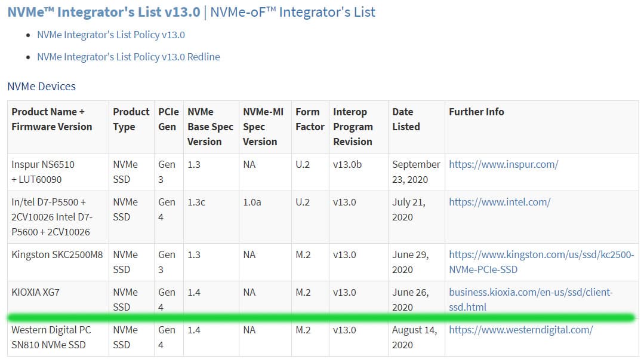Visit the westerndigital.com link
Screen dimensions: 644x362
pos(520,330)
